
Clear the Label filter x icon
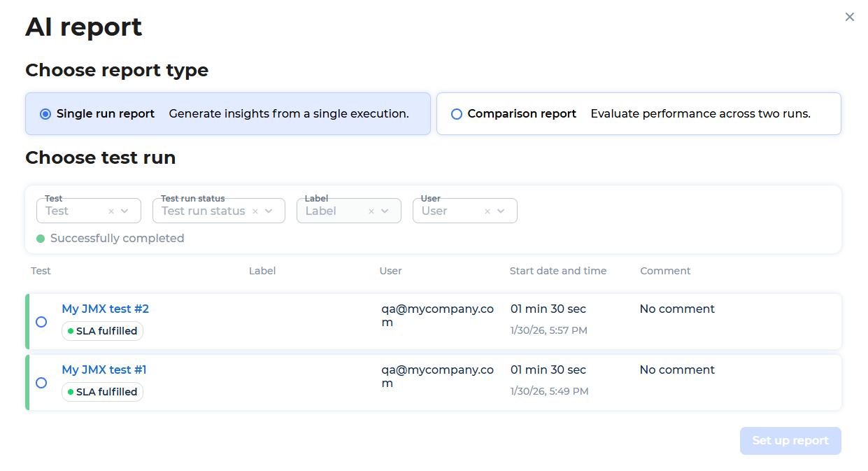click(x=371, y=211)
